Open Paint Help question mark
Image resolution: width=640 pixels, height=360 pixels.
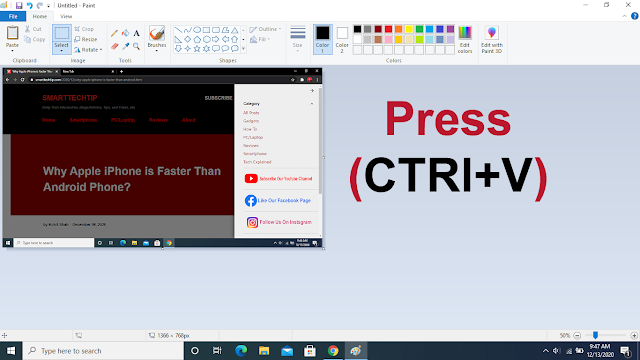click(x=634, y=16)
